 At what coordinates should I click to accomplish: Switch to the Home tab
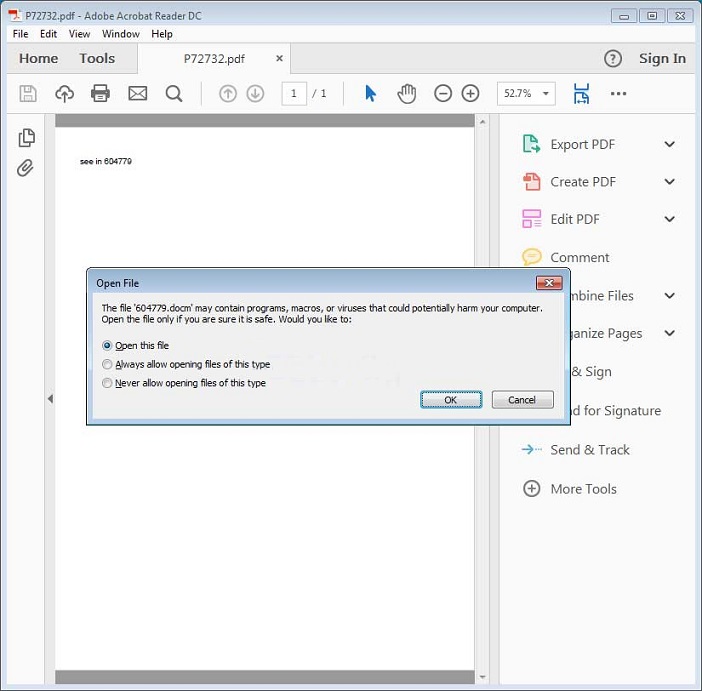point(39,59)
